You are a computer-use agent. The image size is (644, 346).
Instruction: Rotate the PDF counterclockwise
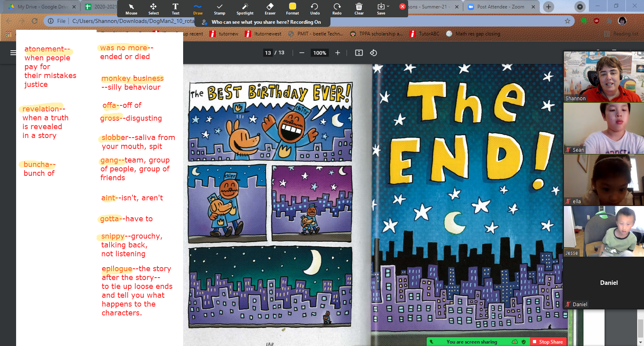point(374,53)
